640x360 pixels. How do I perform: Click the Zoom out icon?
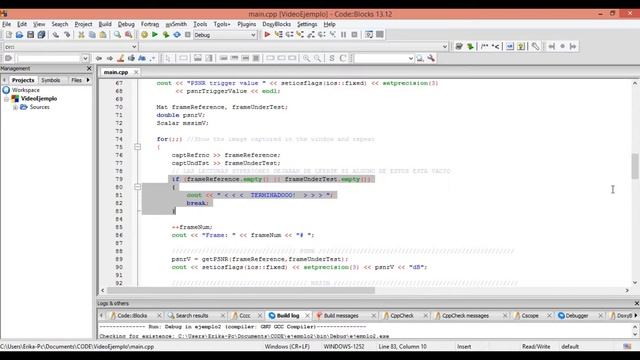coord(317,58)
